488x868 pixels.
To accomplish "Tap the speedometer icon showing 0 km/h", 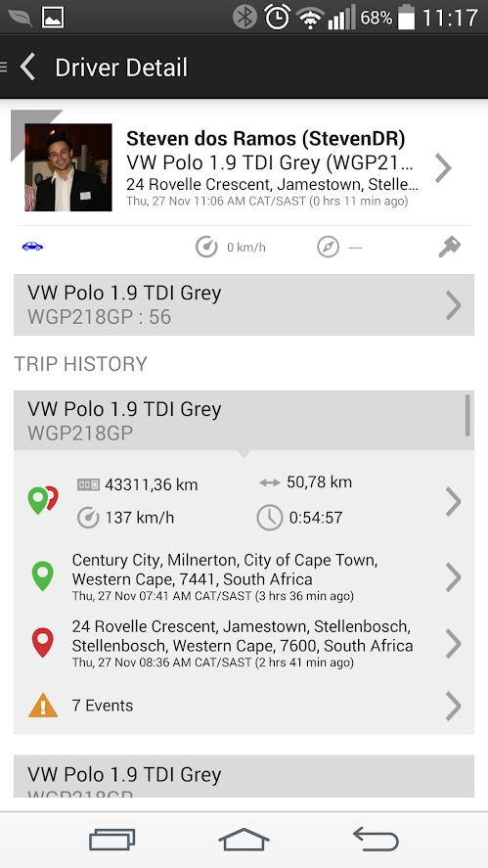I will [x=206, y=247].
